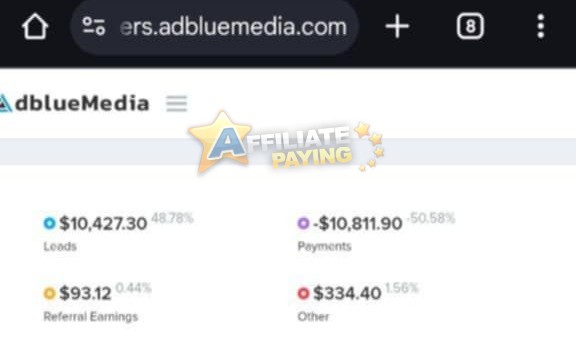This screenshot has height=363, width=576.
Task: Click the AdblueMedia logo
Action: coord(75,103)
